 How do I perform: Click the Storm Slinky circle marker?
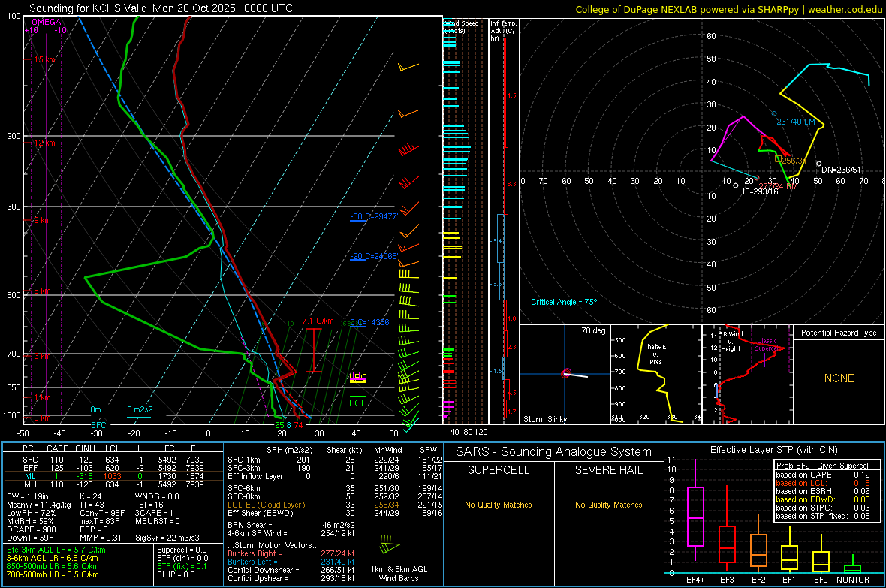(567, 373)
